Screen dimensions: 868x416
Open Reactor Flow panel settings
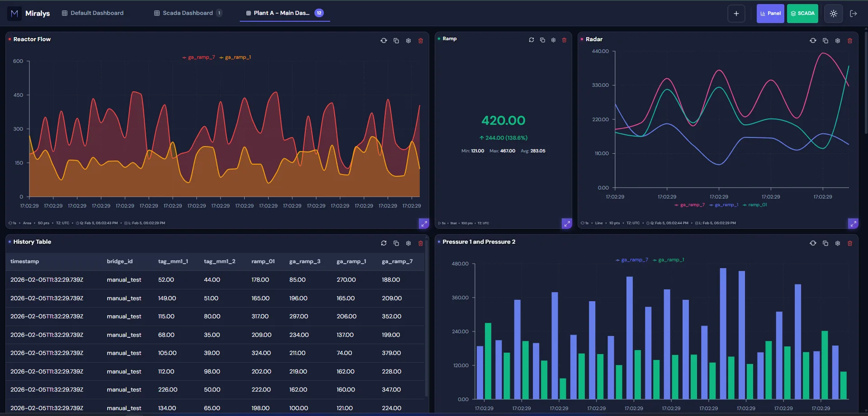tap(408, 41)
